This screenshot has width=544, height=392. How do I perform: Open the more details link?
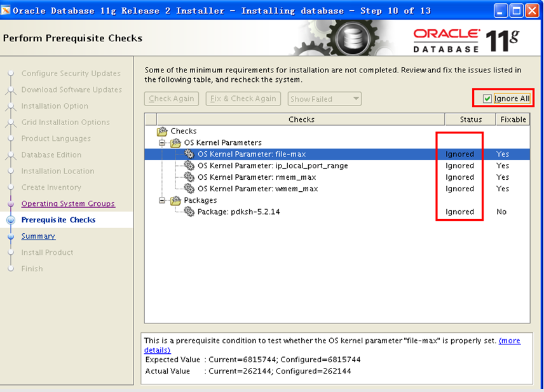[510, 341]
